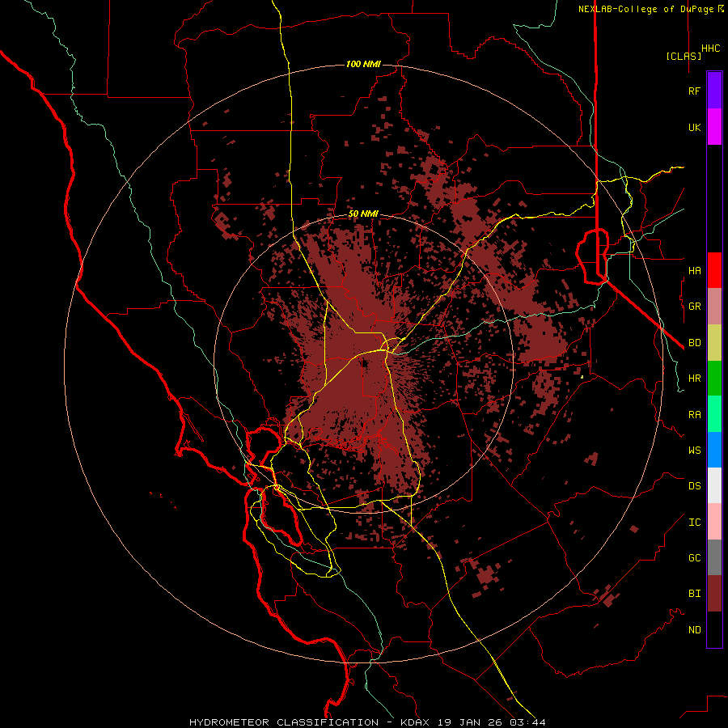This screenshot has height=728, width=728.
Task: Click the NEXLAB-College of DuPage credit
Action: [x=650, y=9]
